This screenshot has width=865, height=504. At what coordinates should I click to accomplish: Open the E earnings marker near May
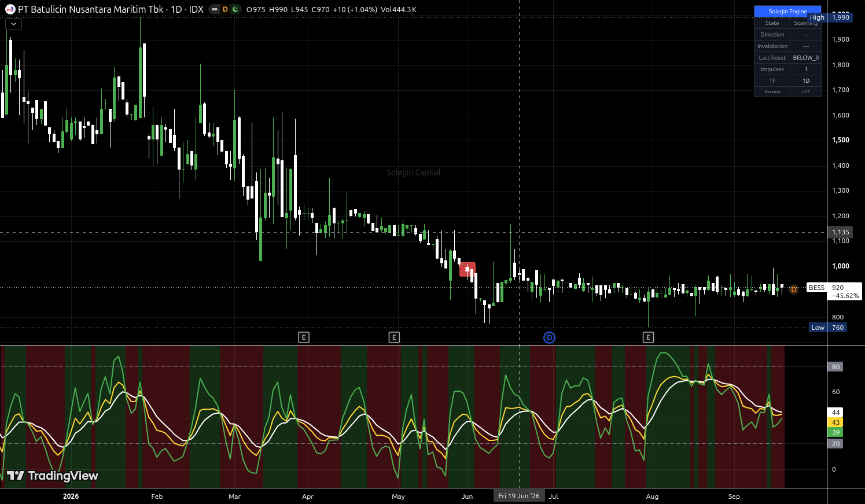pyautogui.click(x=394, y=337)
